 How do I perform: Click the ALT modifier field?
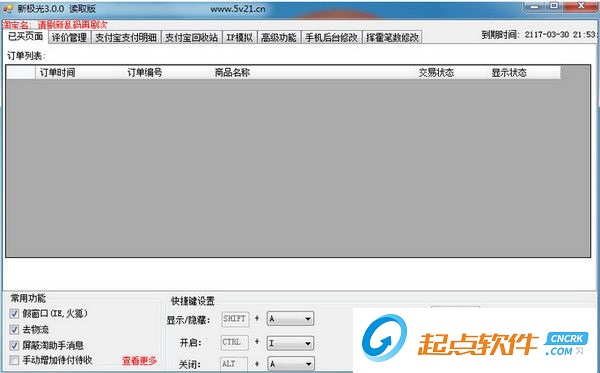[x=234, y=364]
